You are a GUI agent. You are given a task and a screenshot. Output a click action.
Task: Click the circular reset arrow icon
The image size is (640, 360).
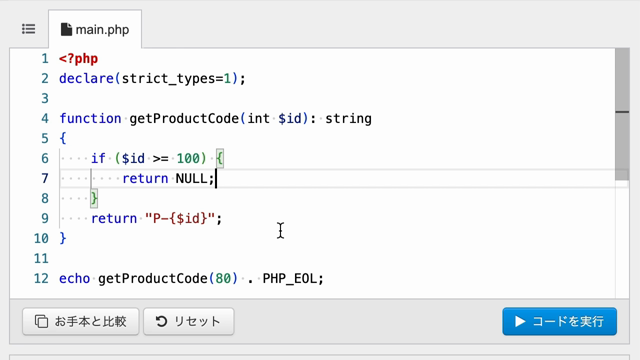[161, 321]
